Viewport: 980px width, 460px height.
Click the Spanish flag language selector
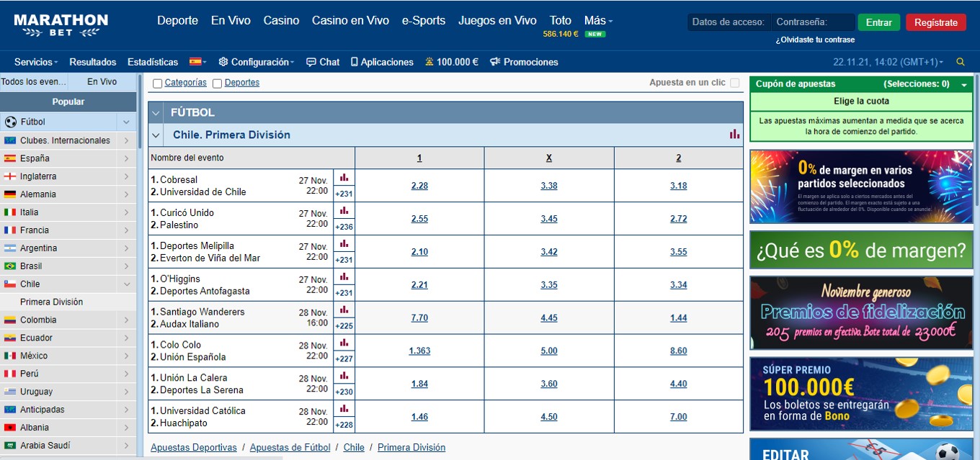[x=197, y=62]
